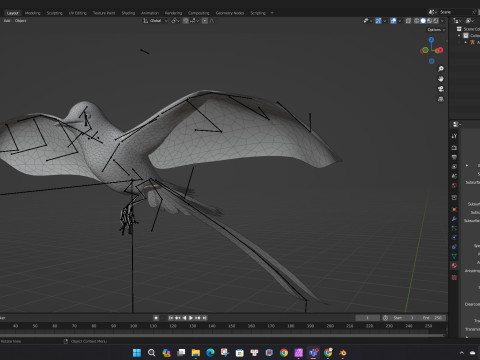Image resolution: width=480 pixels, height=360 pixels.
Task: Open the viewport Options dropdown
Action: (436, 30)
